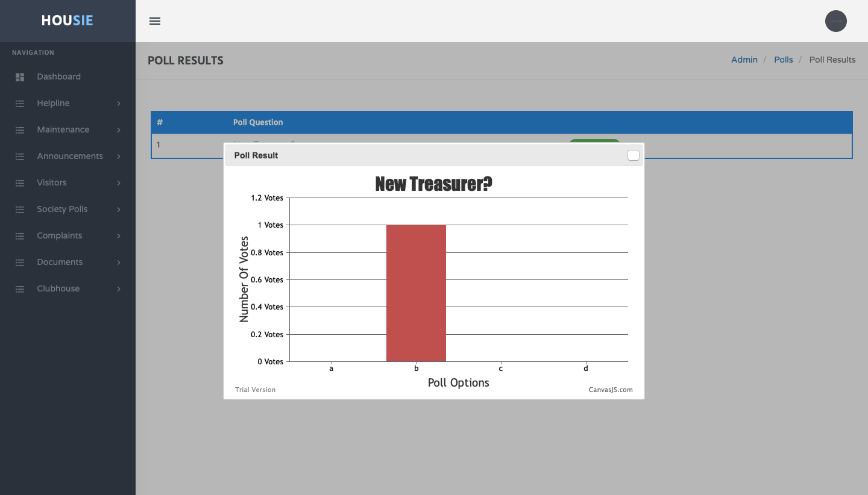868x495 pixels.
Task: Expand the Complaints submenu chevron
Action: point(119,236)
